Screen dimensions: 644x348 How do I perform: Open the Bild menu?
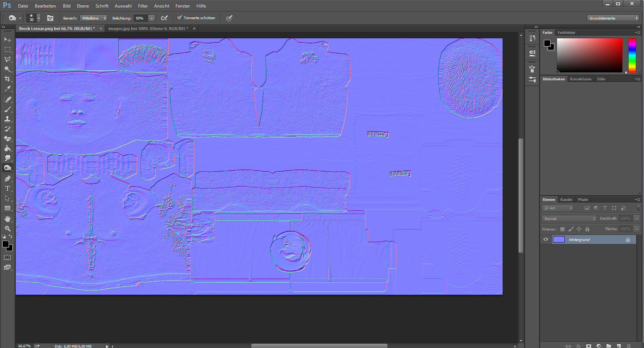pyautogui.click(x=67, y=6)
